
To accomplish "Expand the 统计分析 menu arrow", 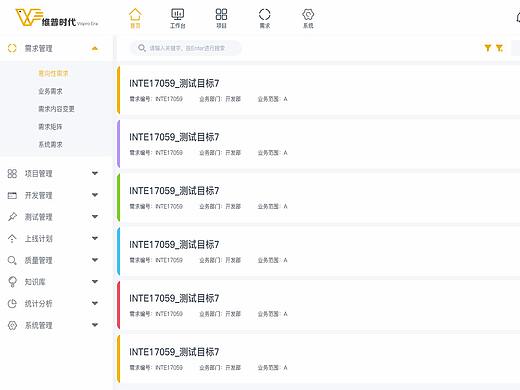I will pyautogui.click(x=95, y=303).
